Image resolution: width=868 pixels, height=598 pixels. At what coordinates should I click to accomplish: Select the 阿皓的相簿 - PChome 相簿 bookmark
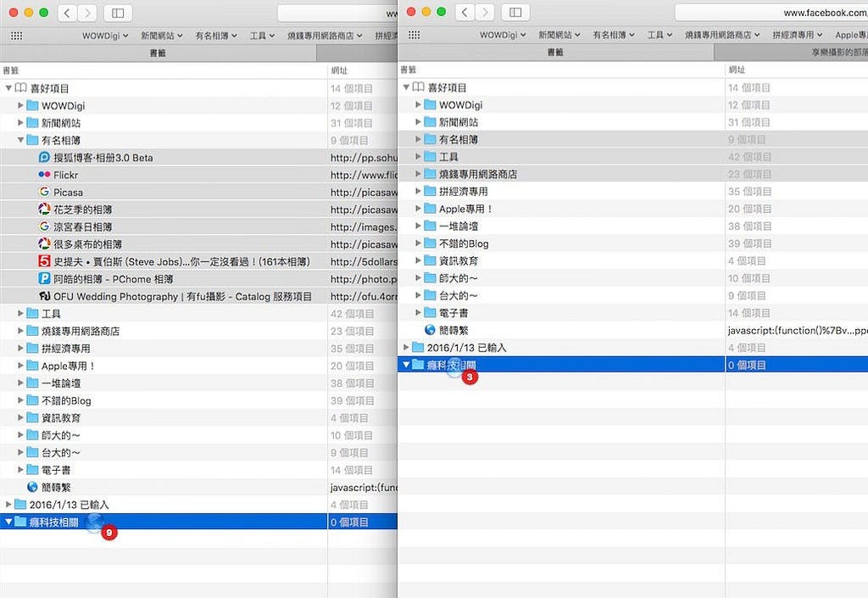113,279
